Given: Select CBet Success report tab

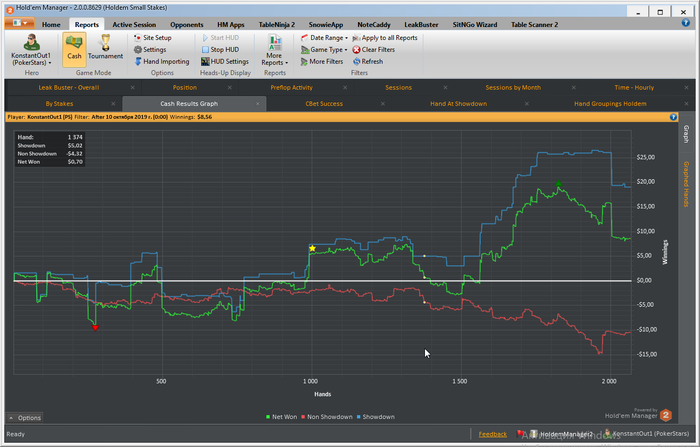Looking at the screenshot, I should tap(324, 104).
